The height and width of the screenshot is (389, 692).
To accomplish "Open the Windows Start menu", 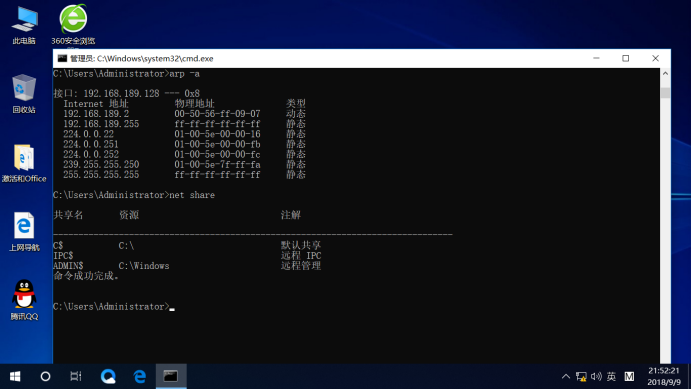I will [15, 377].
